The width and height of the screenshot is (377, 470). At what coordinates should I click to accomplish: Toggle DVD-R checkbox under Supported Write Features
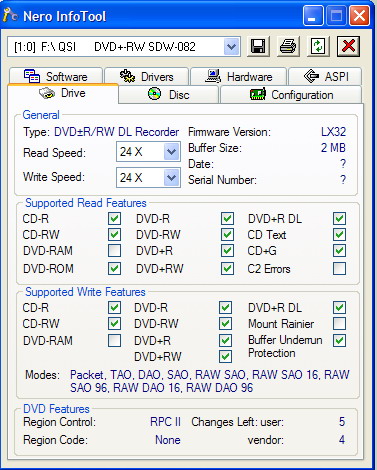[x=226, y=307]
